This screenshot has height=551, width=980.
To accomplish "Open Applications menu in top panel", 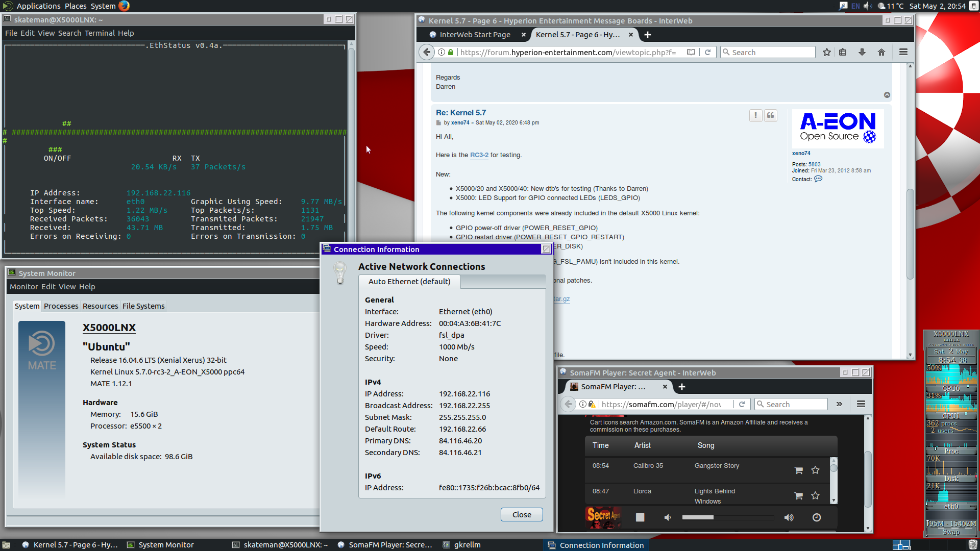I will [x=38, y=6].
